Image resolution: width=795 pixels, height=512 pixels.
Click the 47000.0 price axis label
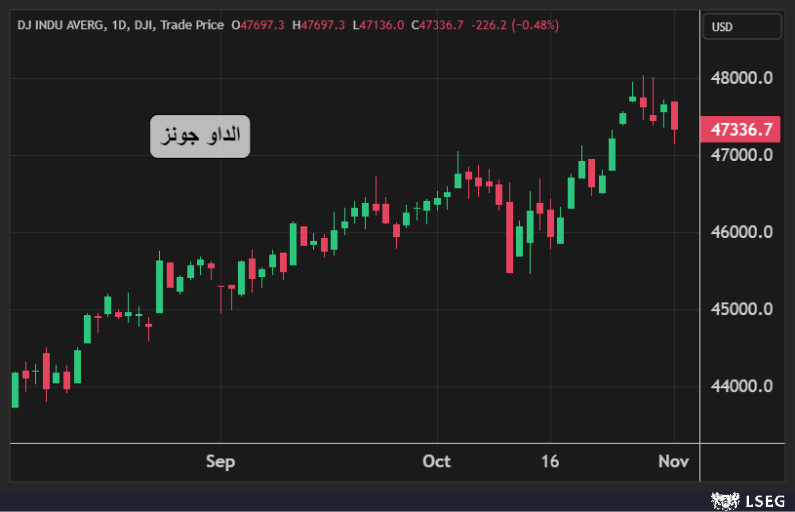741,155
